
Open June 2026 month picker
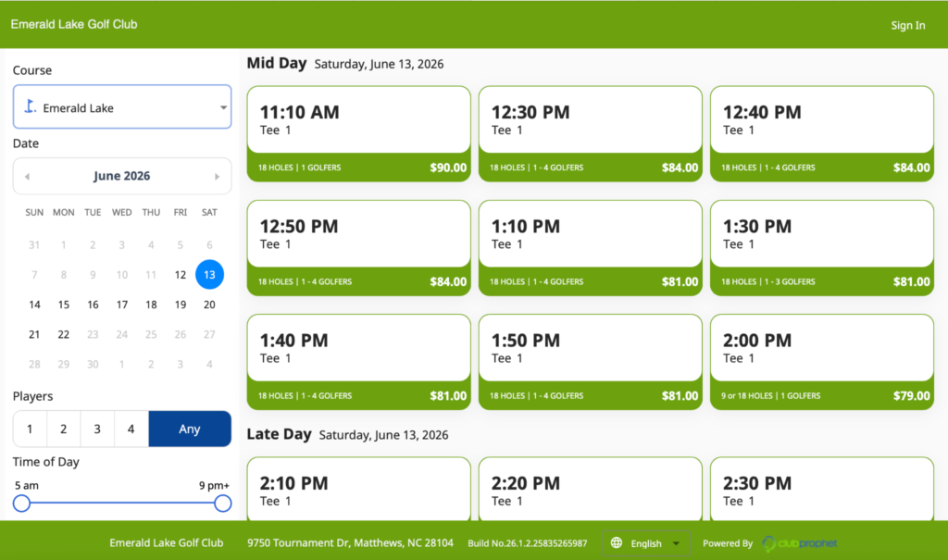pos(121,176)
